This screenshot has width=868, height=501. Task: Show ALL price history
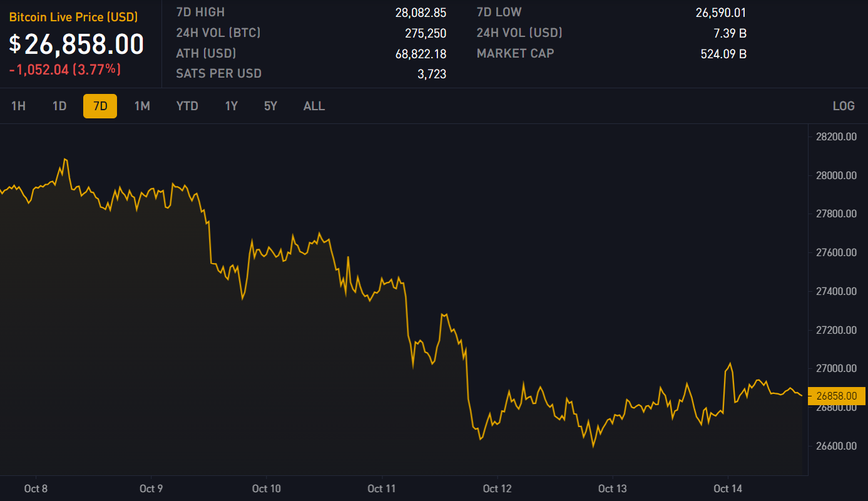pyautogui.click(x=314, y=106)
